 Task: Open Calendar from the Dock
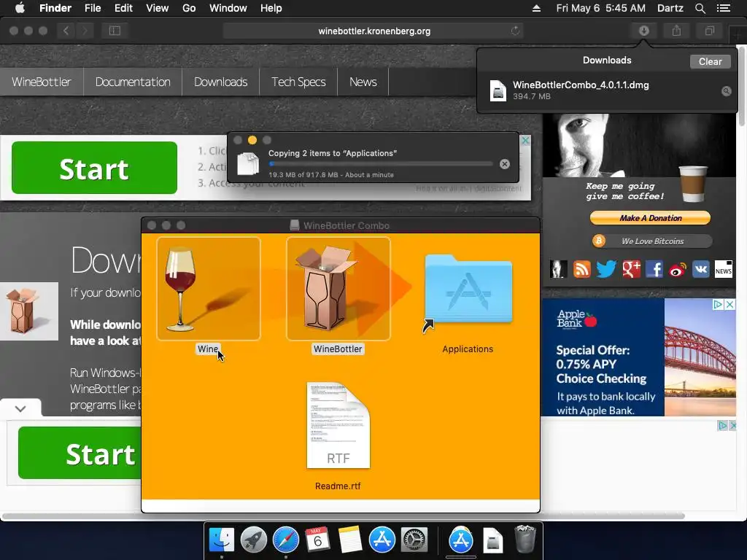click(x=318, y=540)
